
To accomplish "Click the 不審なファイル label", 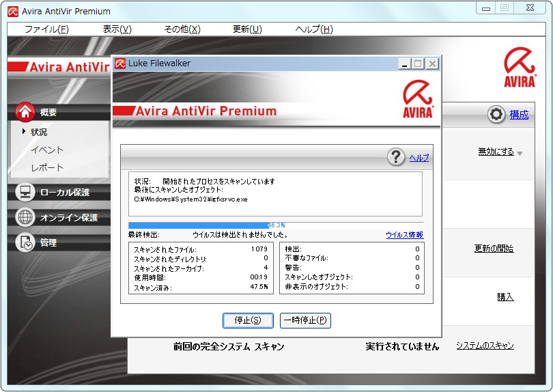I will click(x=307, y=258).
